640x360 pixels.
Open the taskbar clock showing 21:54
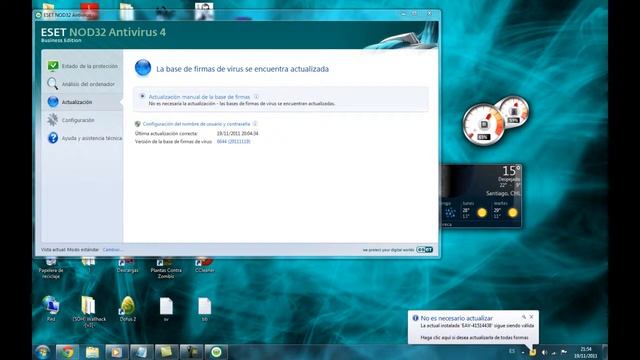(586, 352)
